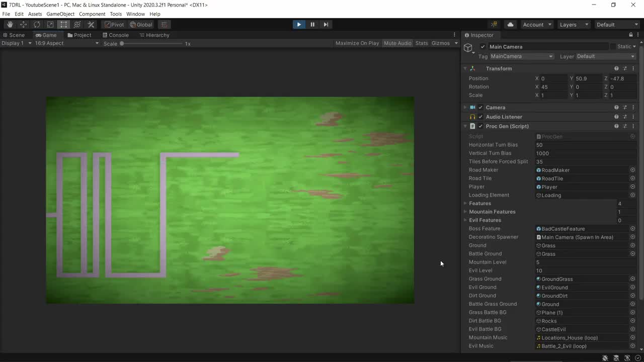644x362 pixels.
Task: Toggle Mute Audio button
Action: click(x=397, y=43)
